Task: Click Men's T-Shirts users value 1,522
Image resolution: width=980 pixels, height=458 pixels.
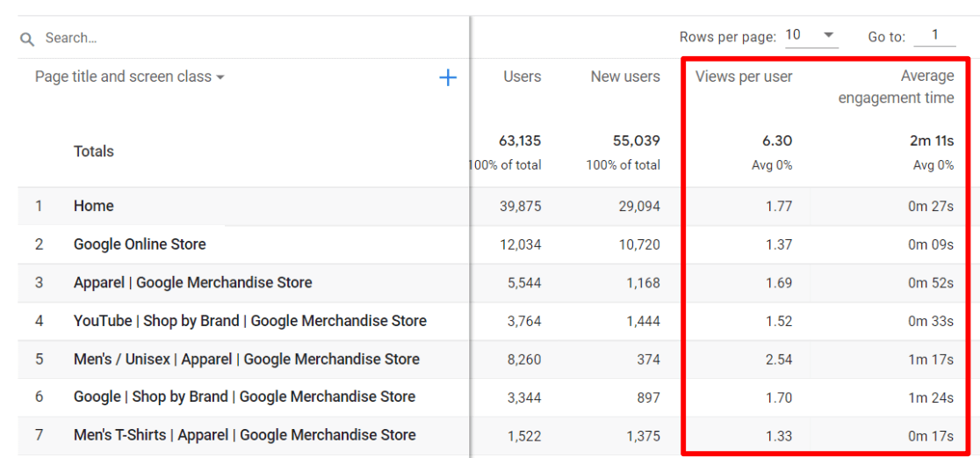Action: [525, 435]
